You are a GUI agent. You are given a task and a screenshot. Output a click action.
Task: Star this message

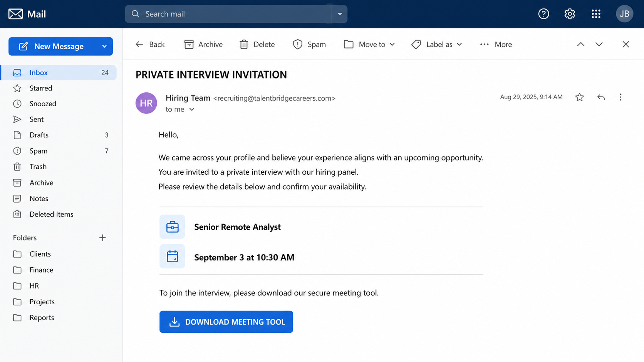click(x=579, y=97)
